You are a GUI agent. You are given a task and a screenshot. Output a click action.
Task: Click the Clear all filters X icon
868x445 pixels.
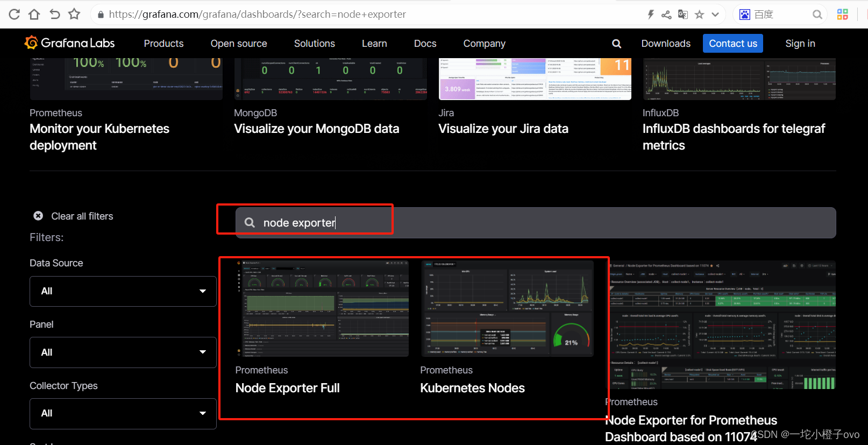38,216
